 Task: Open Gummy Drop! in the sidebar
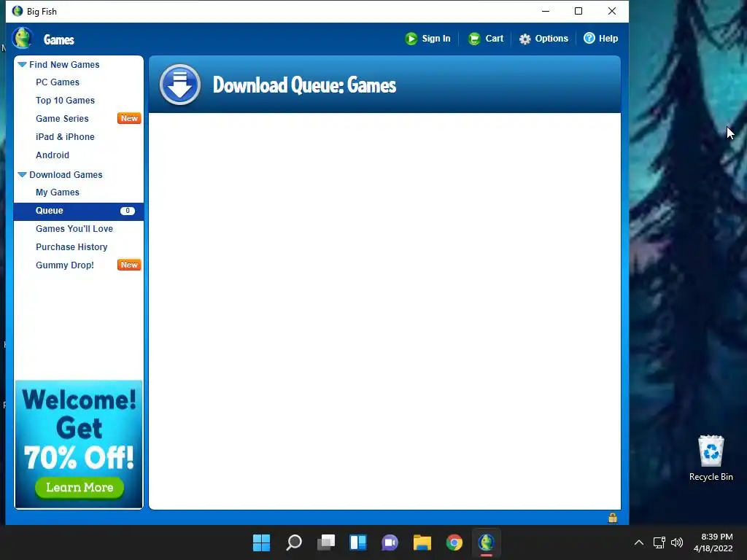pyautogui.click(x=65, y=265)
